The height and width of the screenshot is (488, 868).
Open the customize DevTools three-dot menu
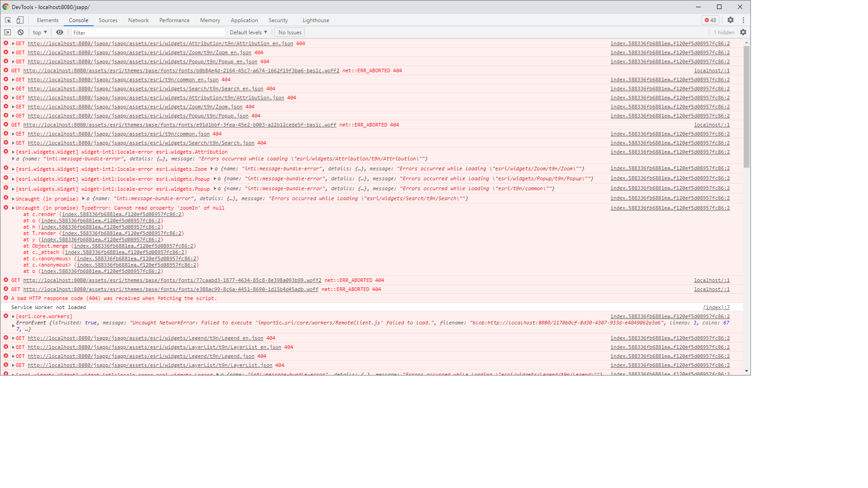click(744, 20)
